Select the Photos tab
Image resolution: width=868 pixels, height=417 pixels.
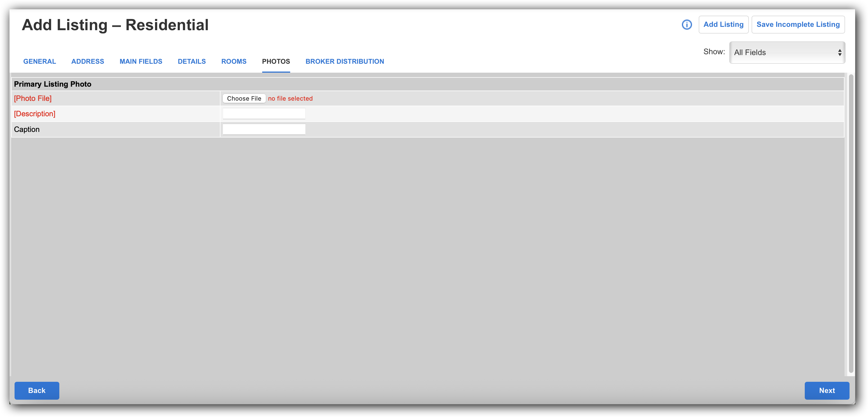click(276, 61)
